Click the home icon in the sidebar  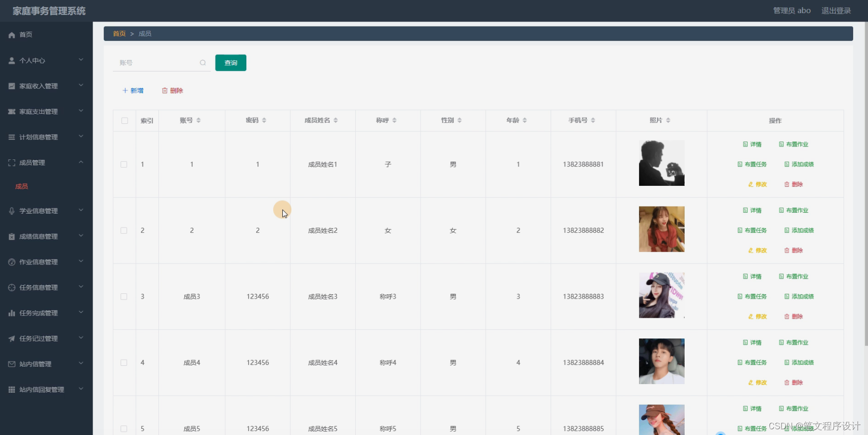pos(12,35)
